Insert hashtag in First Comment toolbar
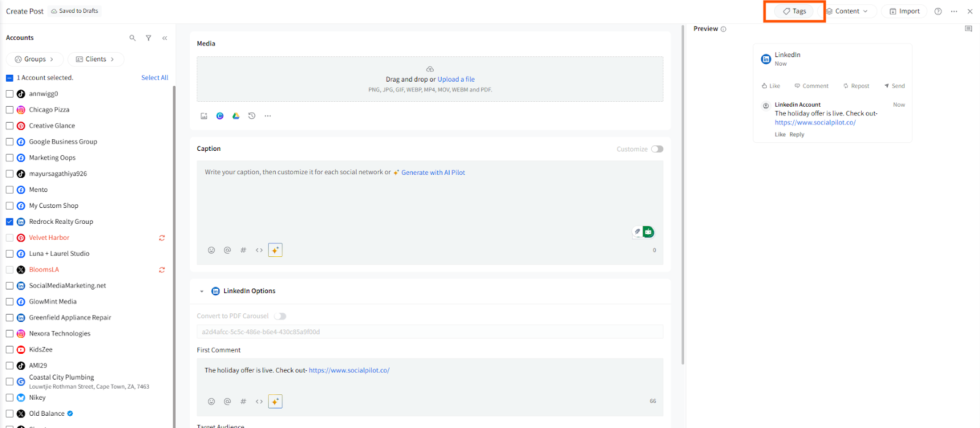The width and height of the screenshot is (980, 428). tap(243, 402)
